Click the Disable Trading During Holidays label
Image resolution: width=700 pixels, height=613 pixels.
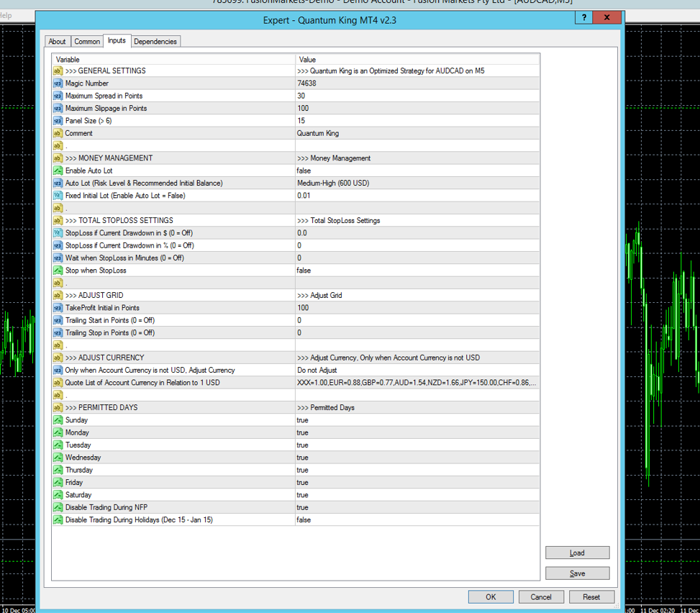tap(139, 520)
